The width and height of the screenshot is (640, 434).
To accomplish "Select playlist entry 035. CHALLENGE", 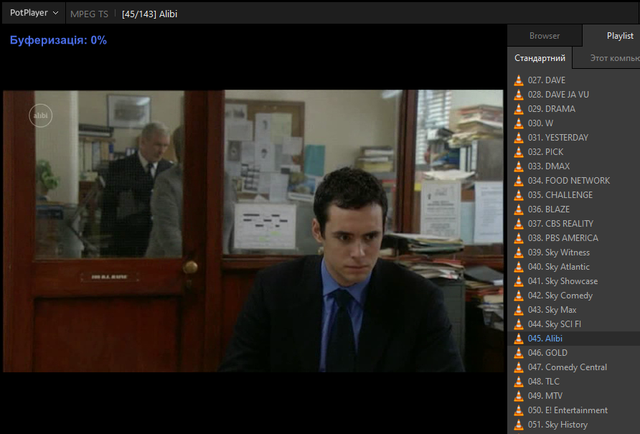I will [574, 195].
